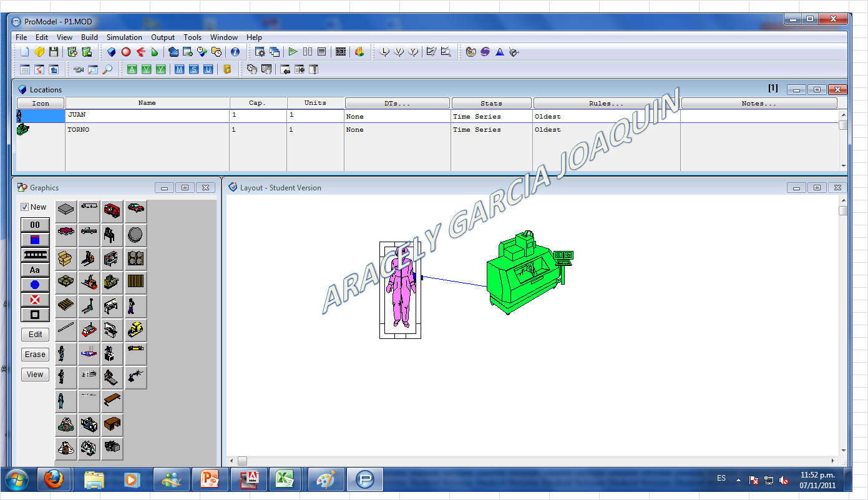Screen dimensions: 868x500
Task: Select the zoom magnifier tool
Action: pyautogui.click(x=107, y=69)
